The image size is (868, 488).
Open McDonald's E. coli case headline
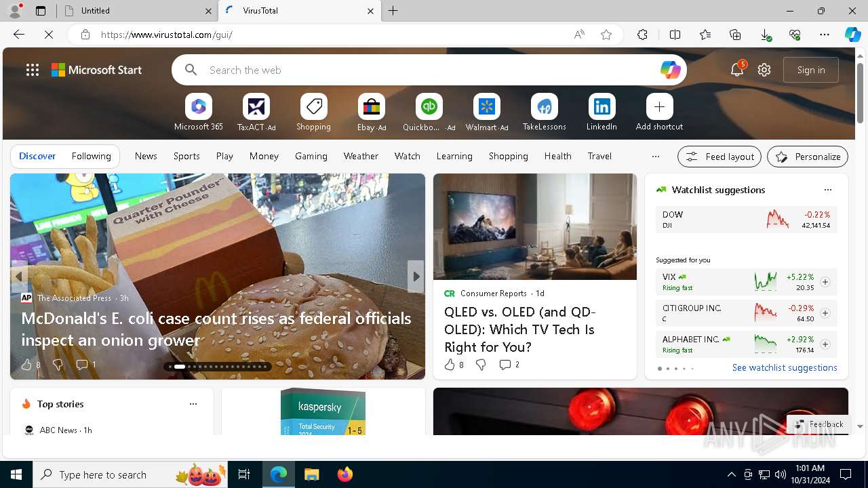point(216,329)
